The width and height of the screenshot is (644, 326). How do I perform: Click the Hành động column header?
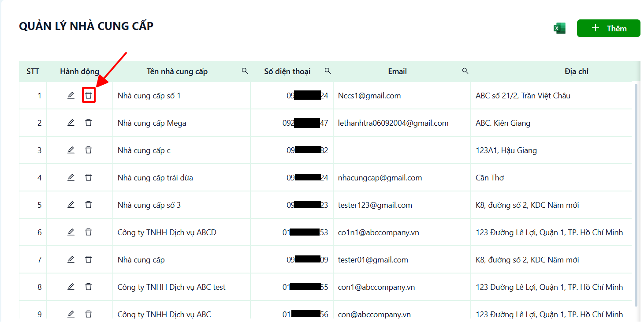[x=80, y=71]
